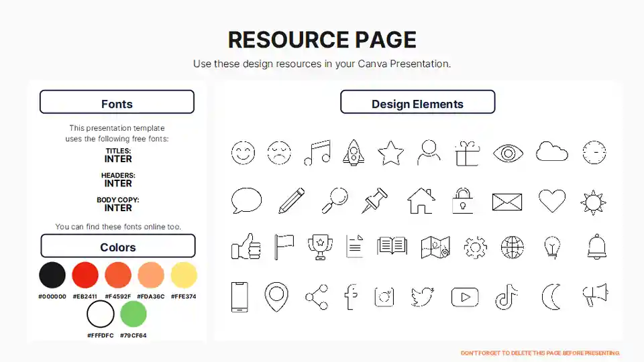Click the subtitle mentioning Canva Presentation
Screen dimensions: 644x362
coord(322,64)
